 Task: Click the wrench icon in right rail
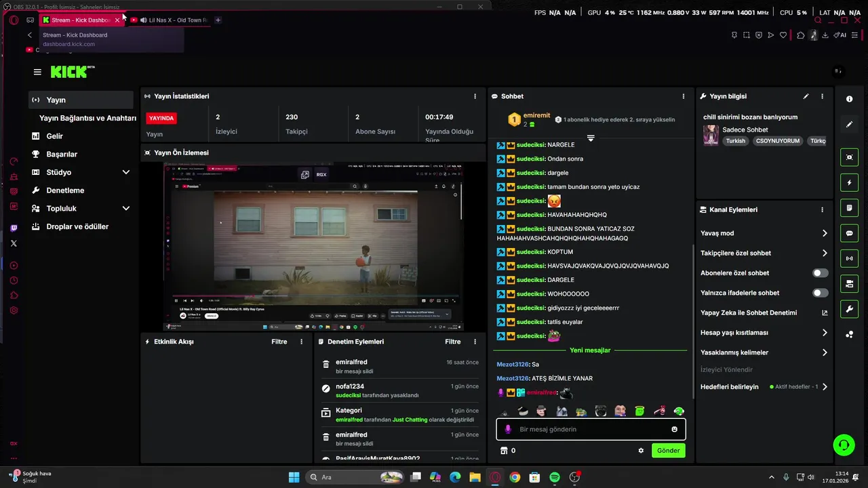(x=849, y=309)
